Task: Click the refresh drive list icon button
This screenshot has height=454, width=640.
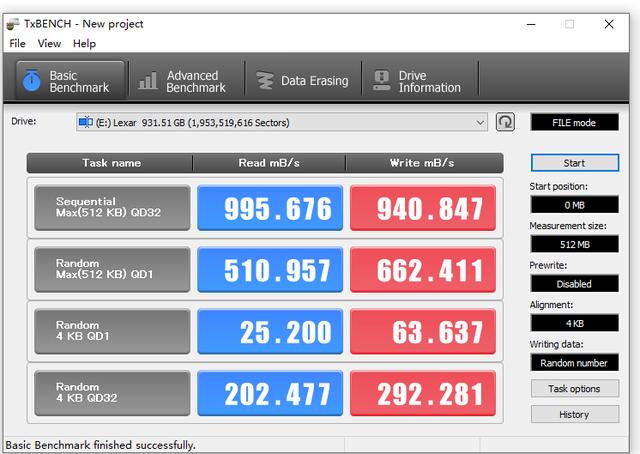Action: 505,122
